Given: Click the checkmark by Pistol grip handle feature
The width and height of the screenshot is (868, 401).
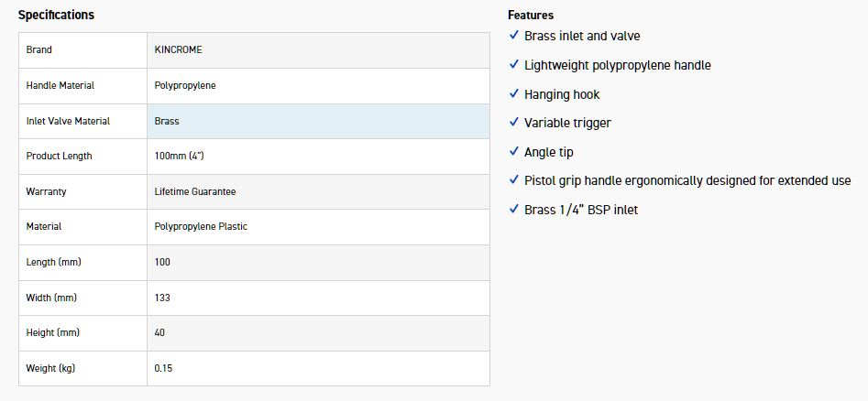Looking at the screenshot, I should click(514, 180).
